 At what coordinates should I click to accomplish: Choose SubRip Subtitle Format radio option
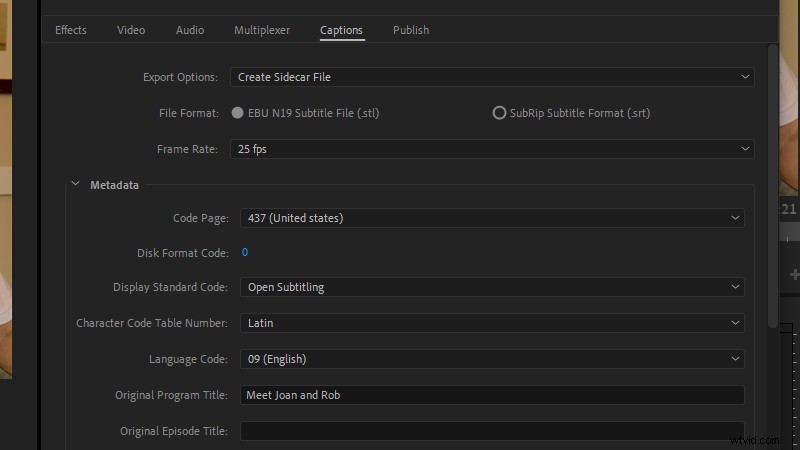coord(499,113)
